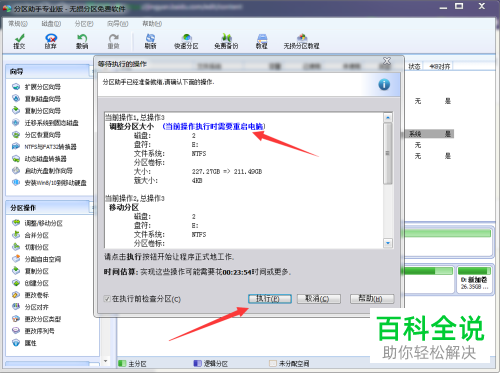Open 无损分区教程 tutorial from toolbar
Image resolution: width=500 pixels, height=373 pixels.
301,41
